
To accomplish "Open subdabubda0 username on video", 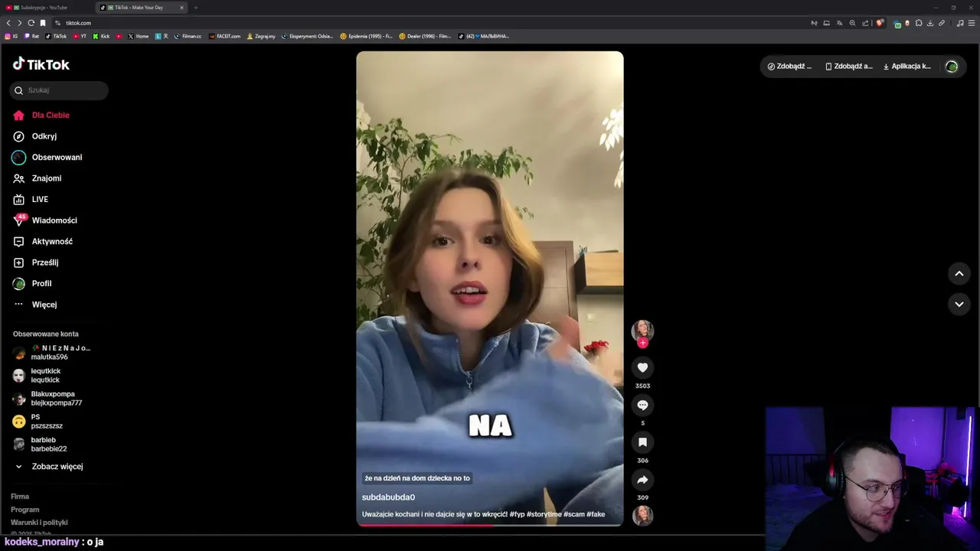I will point(388,497).
